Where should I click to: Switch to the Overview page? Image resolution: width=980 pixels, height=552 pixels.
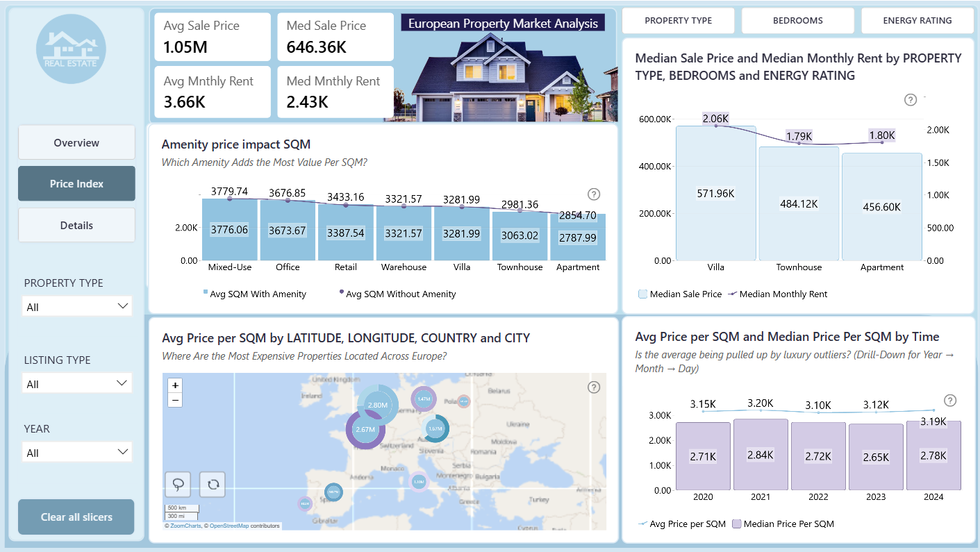pos(76,142)
